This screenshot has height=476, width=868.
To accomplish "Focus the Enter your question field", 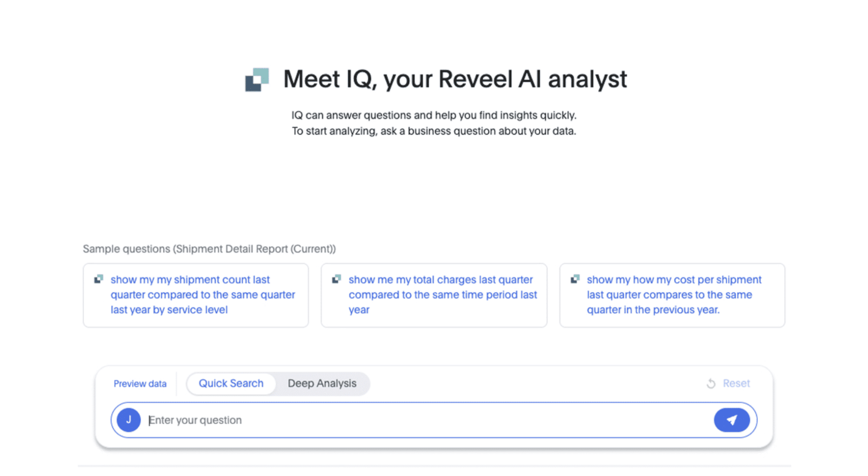I will 424,420.
